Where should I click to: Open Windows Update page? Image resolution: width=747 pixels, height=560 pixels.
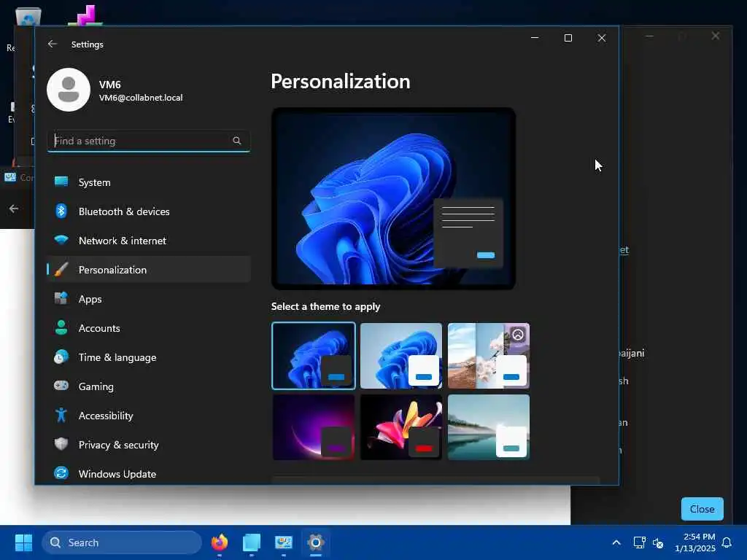149,474
